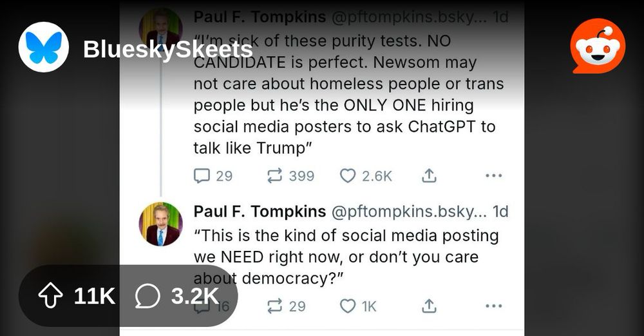Click the purity tests post text

(348, 94)
